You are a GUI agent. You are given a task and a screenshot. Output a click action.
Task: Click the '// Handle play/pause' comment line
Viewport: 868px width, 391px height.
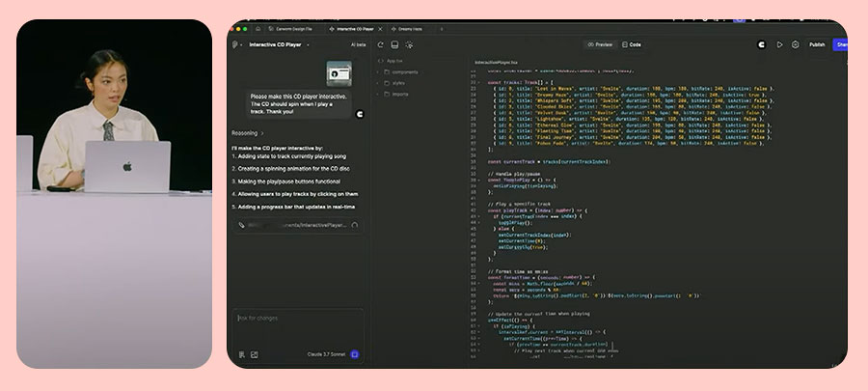514,174
